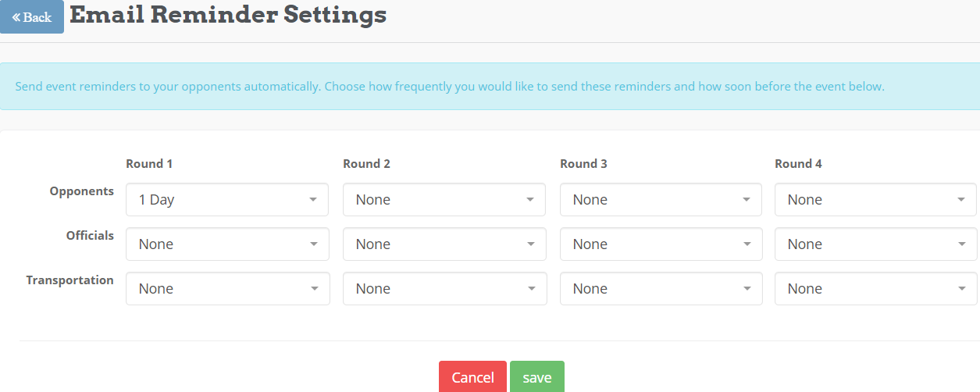Click the Round 3 column header
This screenshot has height=392, width=980.
[583, 164]
